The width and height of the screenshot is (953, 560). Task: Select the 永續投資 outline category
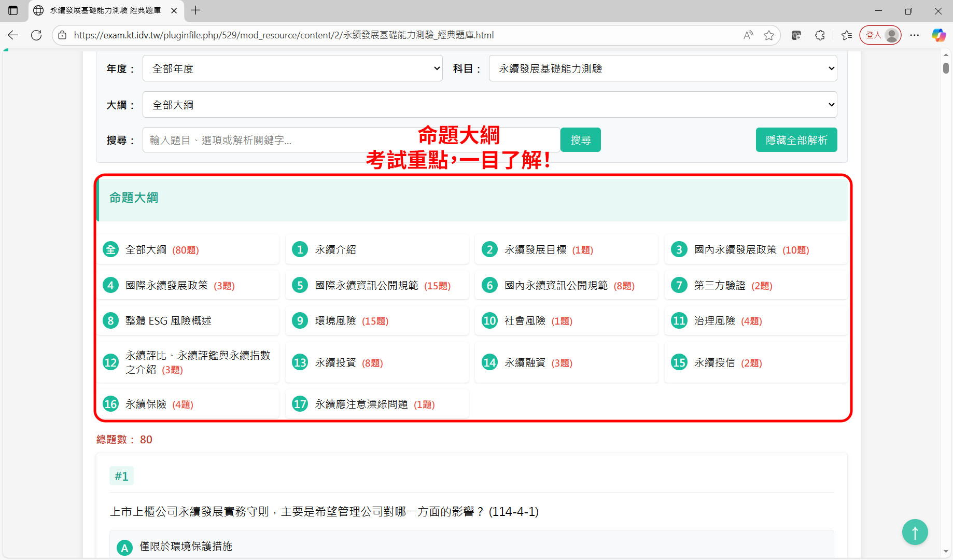coord(335,363)
